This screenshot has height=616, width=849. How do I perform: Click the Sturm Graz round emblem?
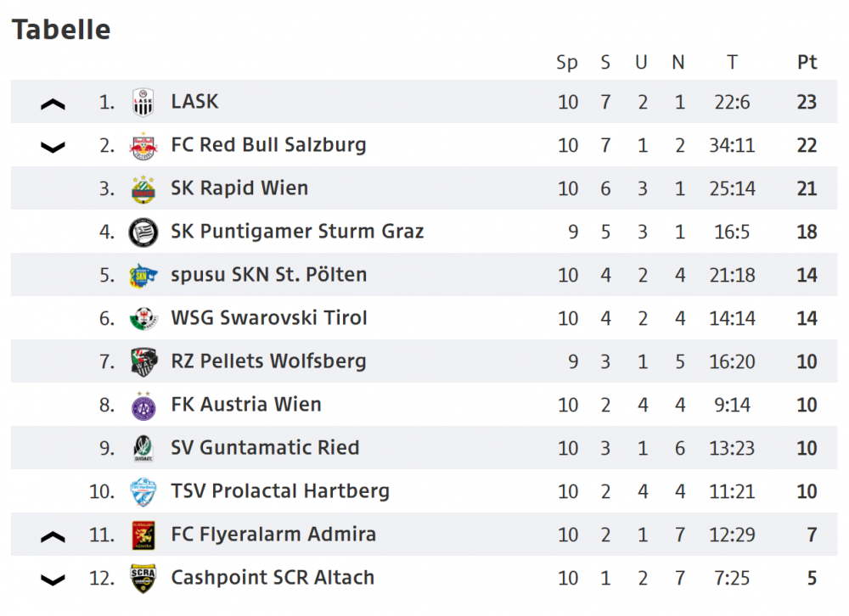pos(143,232)
